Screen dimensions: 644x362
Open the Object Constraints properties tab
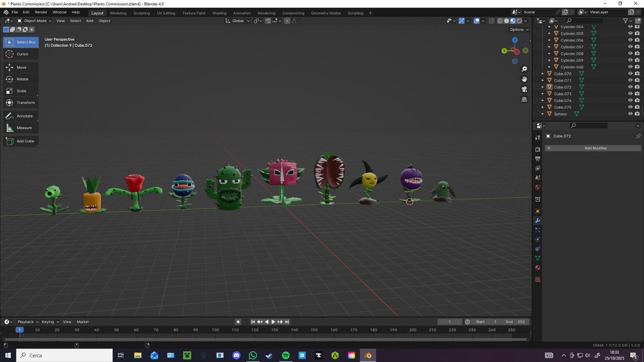(x=537, y=249)
